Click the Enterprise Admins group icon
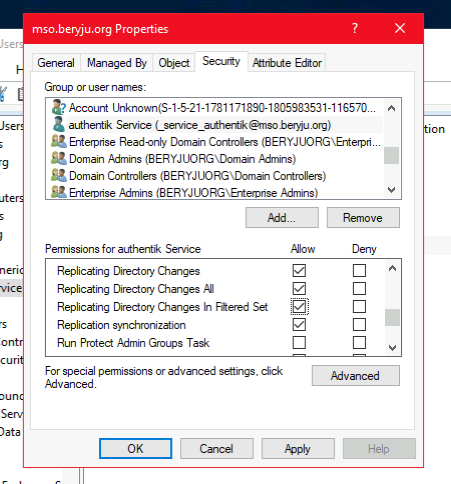 [59, 192]
